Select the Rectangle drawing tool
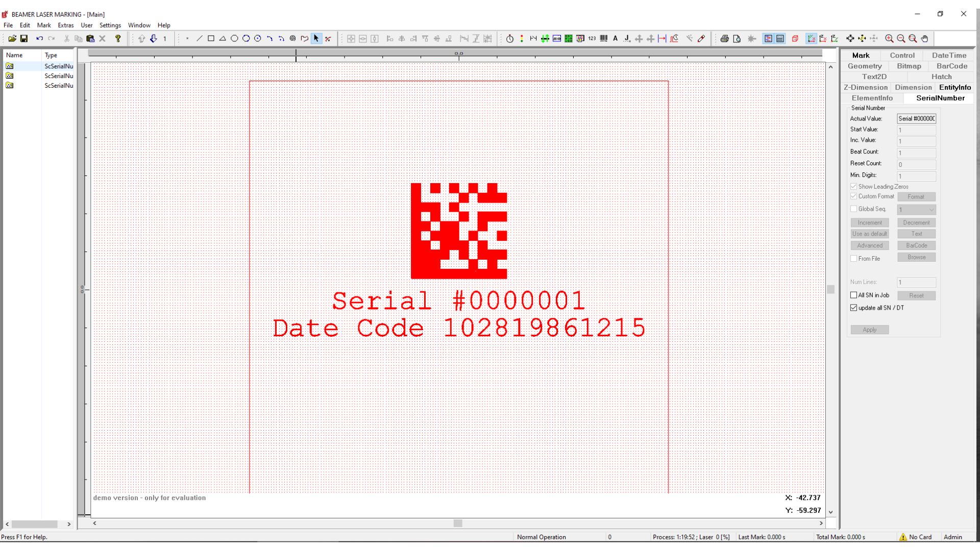The width and height of the screenshot is (980, 551). pos(211,38)
